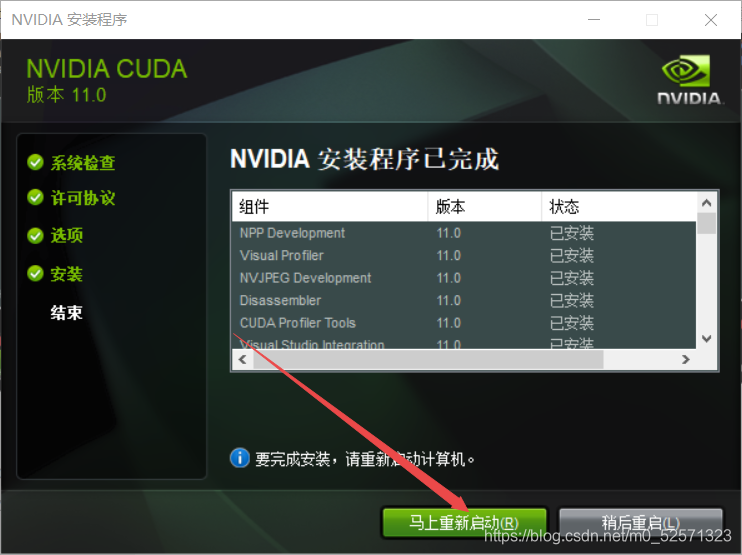Click the green checkmark beside 许可协议
Viewport: 742px width, 555px height.
35,197
